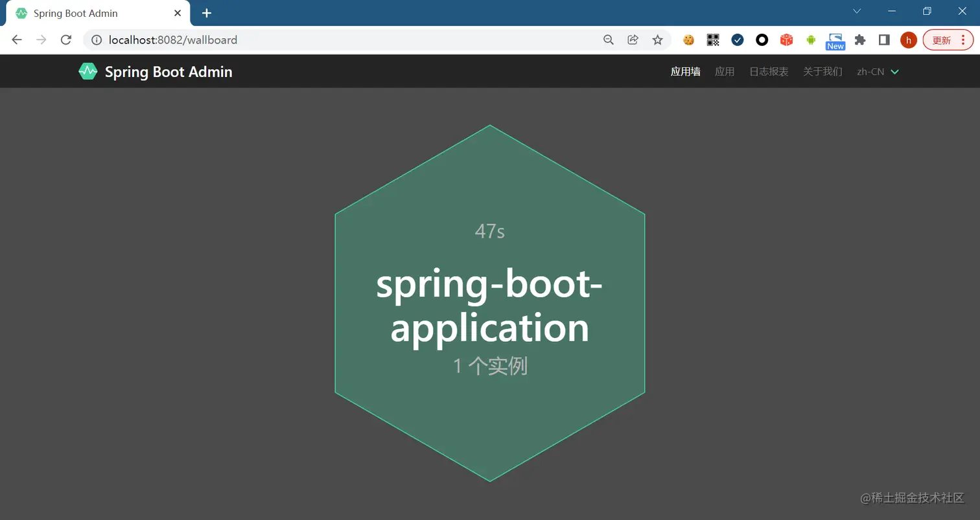The image size is (980, 520).
Task: Open the 应用 nav item
Action: 725,72
